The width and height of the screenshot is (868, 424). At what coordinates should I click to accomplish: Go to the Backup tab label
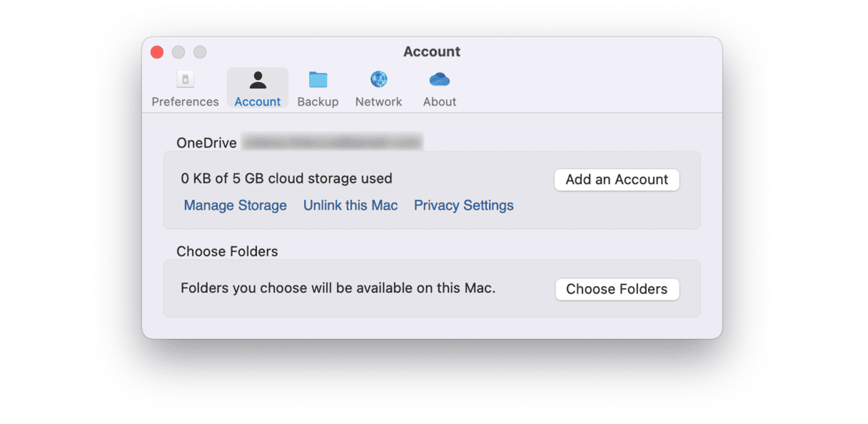pos(318,101)
